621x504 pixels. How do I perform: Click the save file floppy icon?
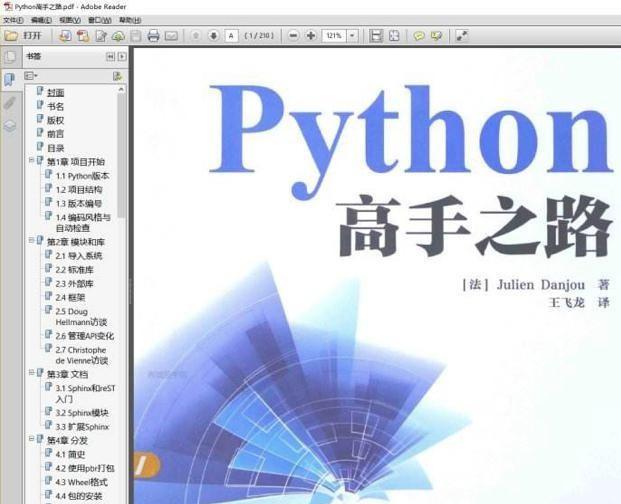136,36
